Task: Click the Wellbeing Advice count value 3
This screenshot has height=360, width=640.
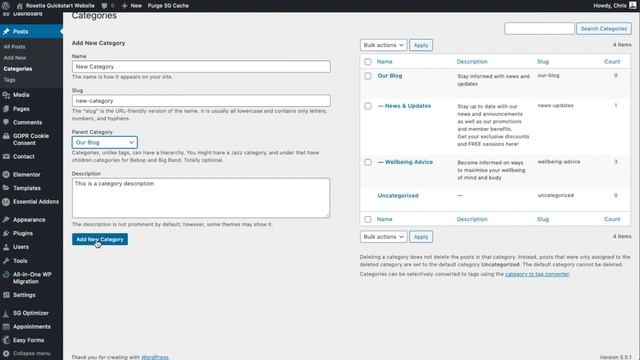Action: pos(616,162)
